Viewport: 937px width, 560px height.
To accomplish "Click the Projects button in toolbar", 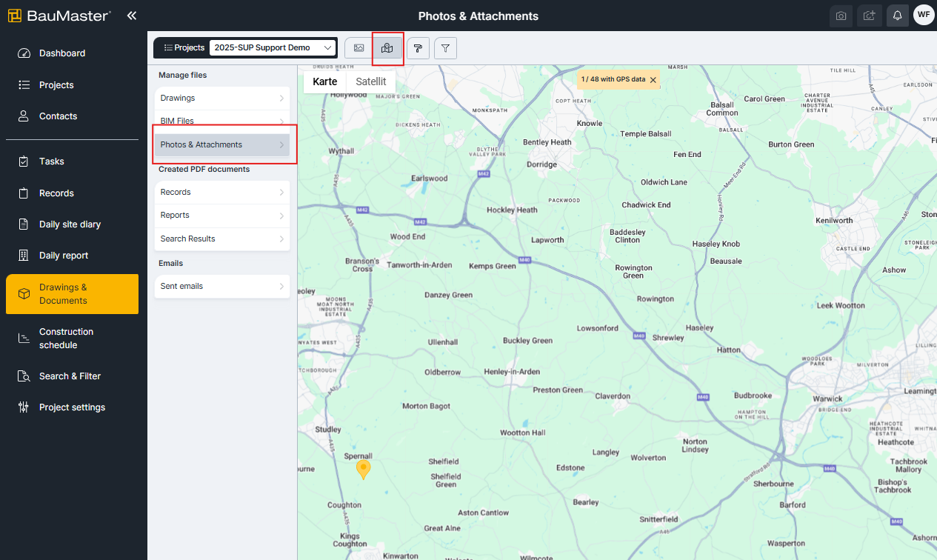I will tap(184, 47).
